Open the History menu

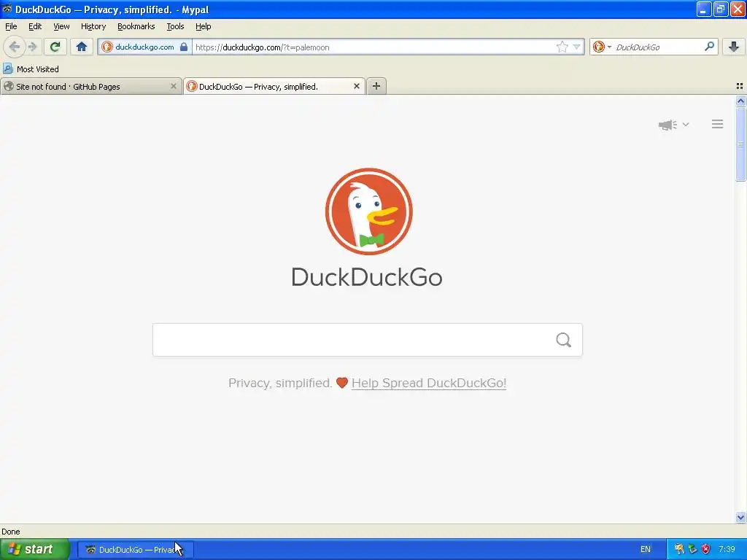[93, 26]
